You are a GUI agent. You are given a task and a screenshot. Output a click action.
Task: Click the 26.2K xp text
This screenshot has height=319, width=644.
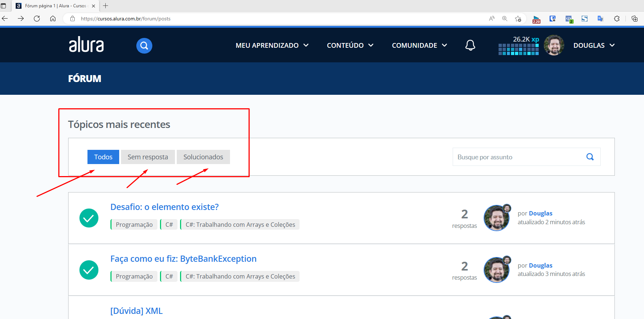526,39
